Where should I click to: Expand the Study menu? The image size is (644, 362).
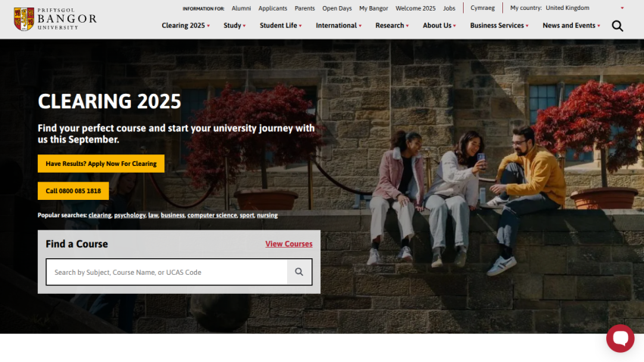coord(235,26)
